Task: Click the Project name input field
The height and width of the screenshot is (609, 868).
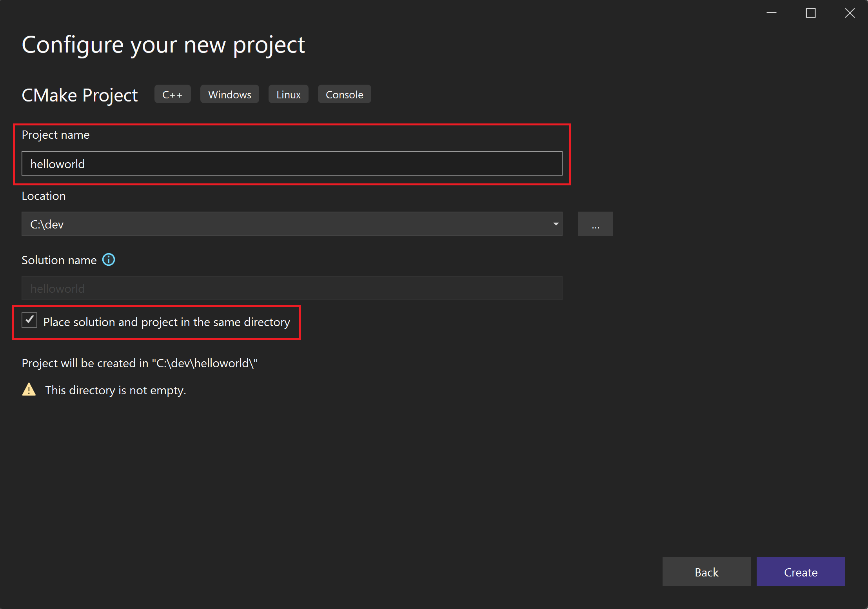Action: pyautogui.click(x=292, y=163)
